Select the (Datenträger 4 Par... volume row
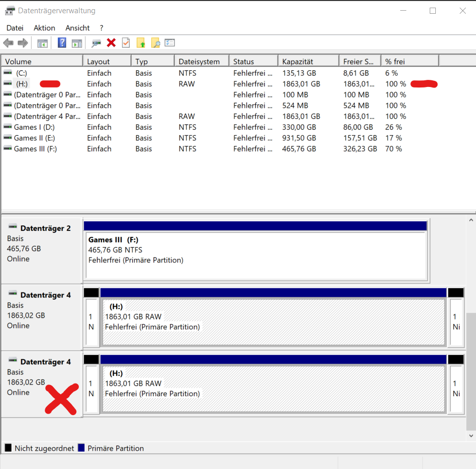Viewport: 476px width, 469px height. click(220, 116)
